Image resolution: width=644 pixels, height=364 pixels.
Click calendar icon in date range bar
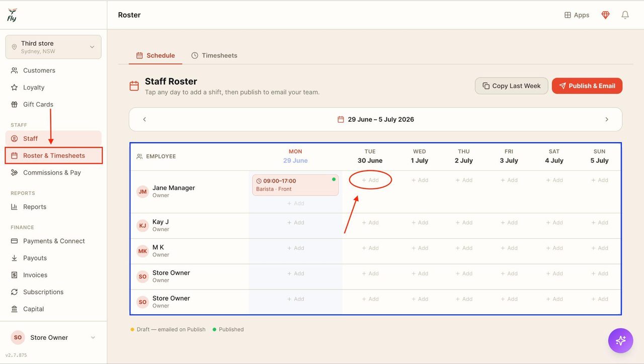(341, 119)
